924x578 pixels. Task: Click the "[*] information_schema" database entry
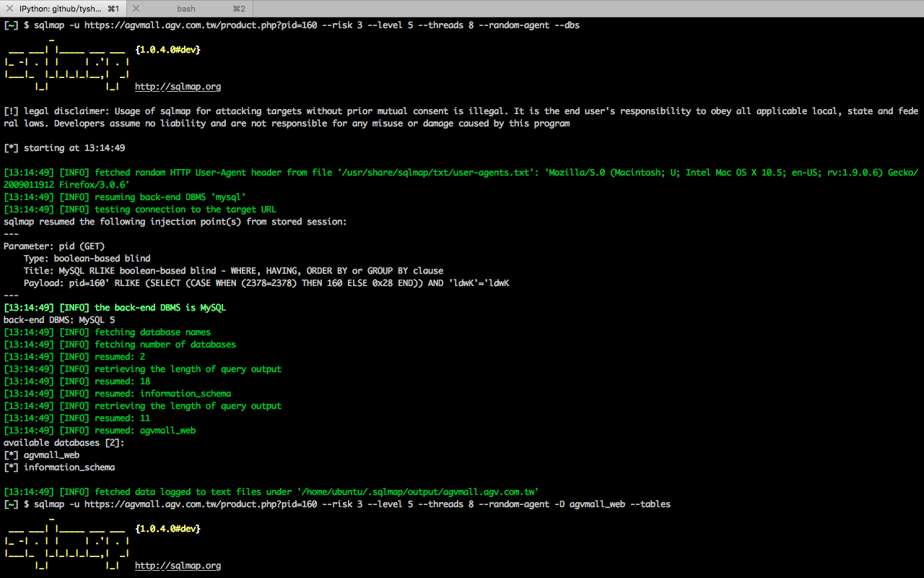59,467
